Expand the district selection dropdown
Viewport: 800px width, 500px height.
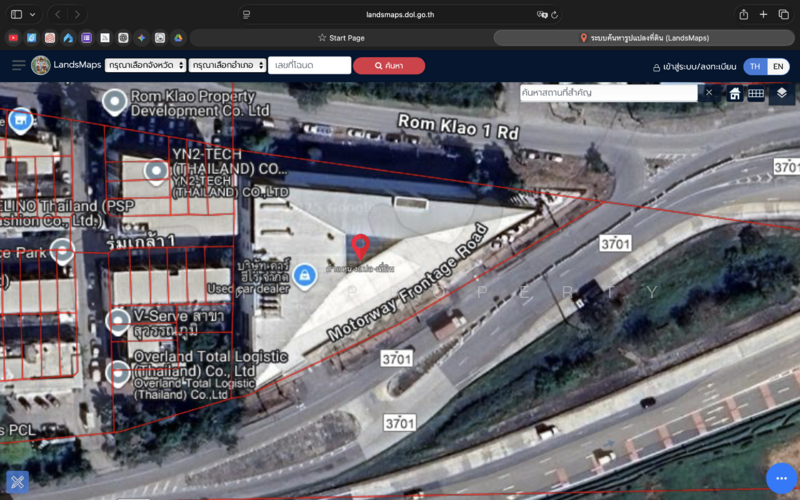click(x=227, y=65)
